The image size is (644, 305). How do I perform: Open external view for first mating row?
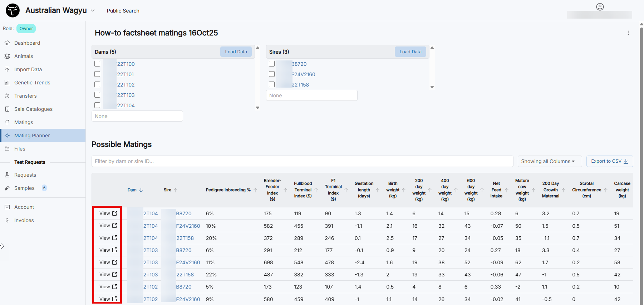tap(114, 213)
